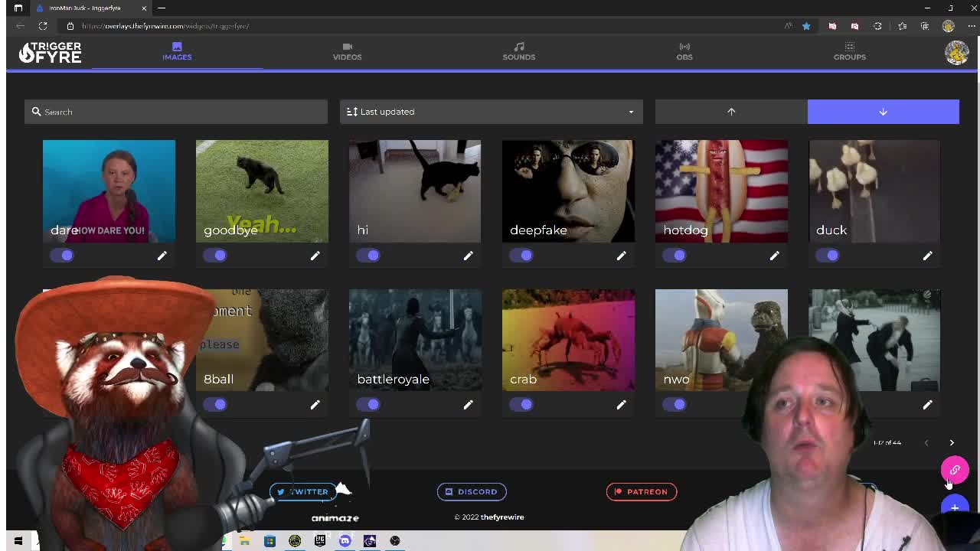Open the Sounds tab
Viewport: 980px width, 551px height.
pyautogui.click(x=518, y=51)
